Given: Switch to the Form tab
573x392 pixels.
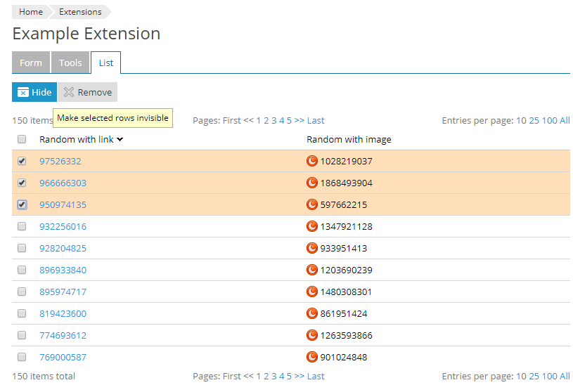Looking at the screenshot, I should click(31, 63).
